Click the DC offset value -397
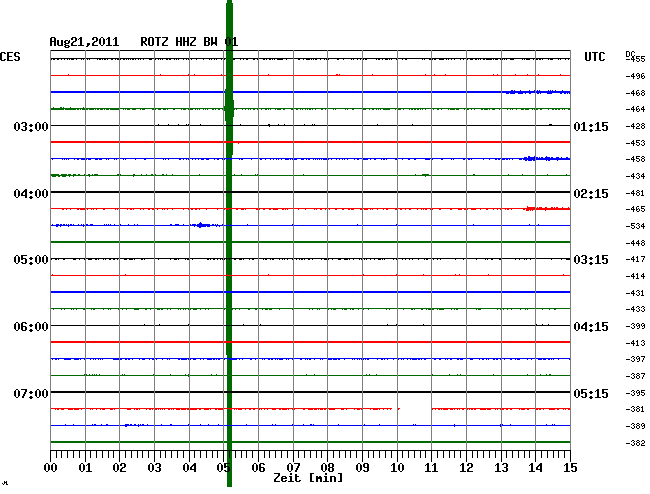The width and height of the screenshot is (650, 494). click(635, 359)
